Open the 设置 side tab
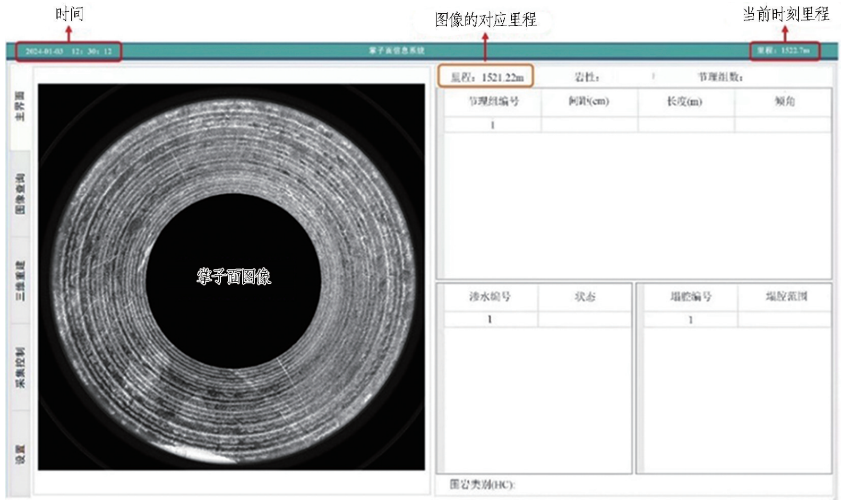 20,454
